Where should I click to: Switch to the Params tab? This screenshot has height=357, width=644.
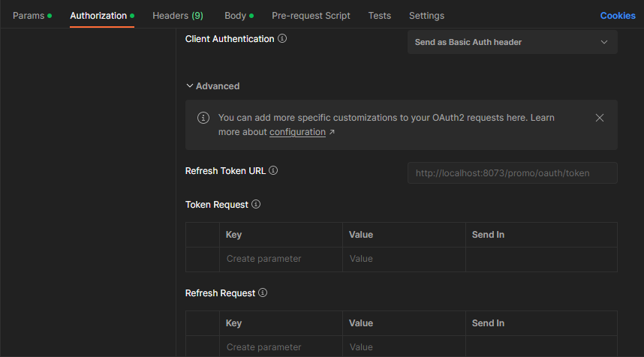(x=32, y=15)
